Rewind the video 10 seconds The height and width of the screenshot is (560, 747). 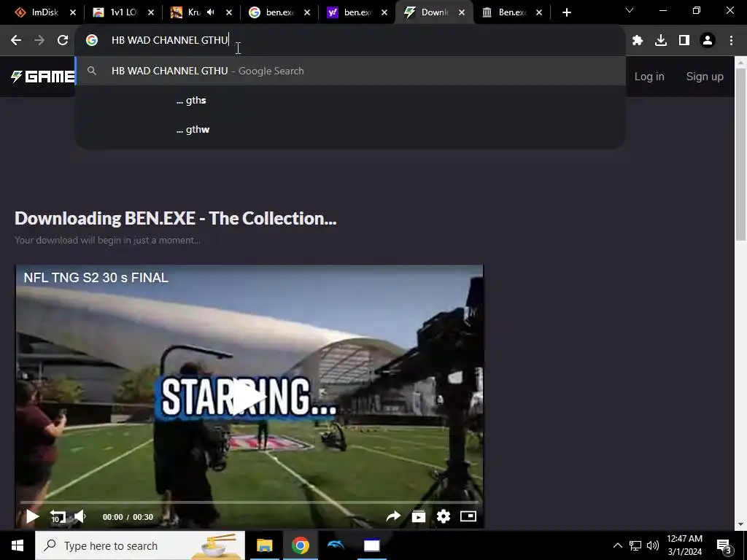coord(58,517)
